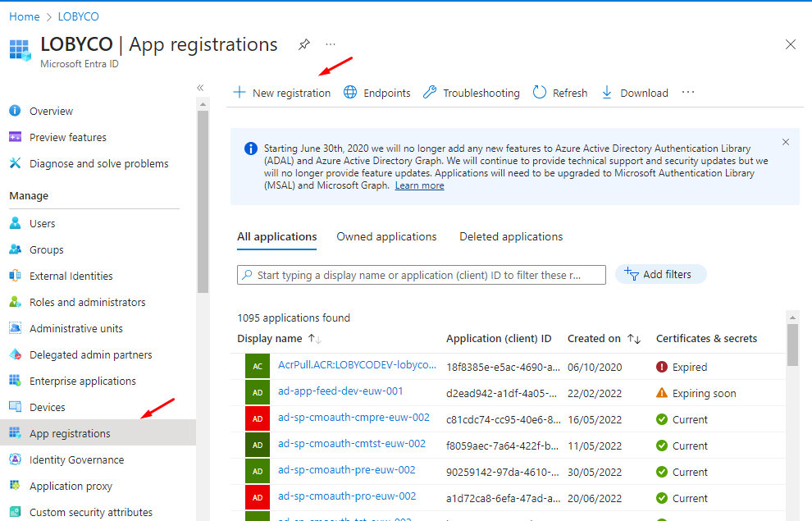This screenshot has width=812, height=521.
Task: Click the Created on date 20/06/2022
Action: coord(595,498)
